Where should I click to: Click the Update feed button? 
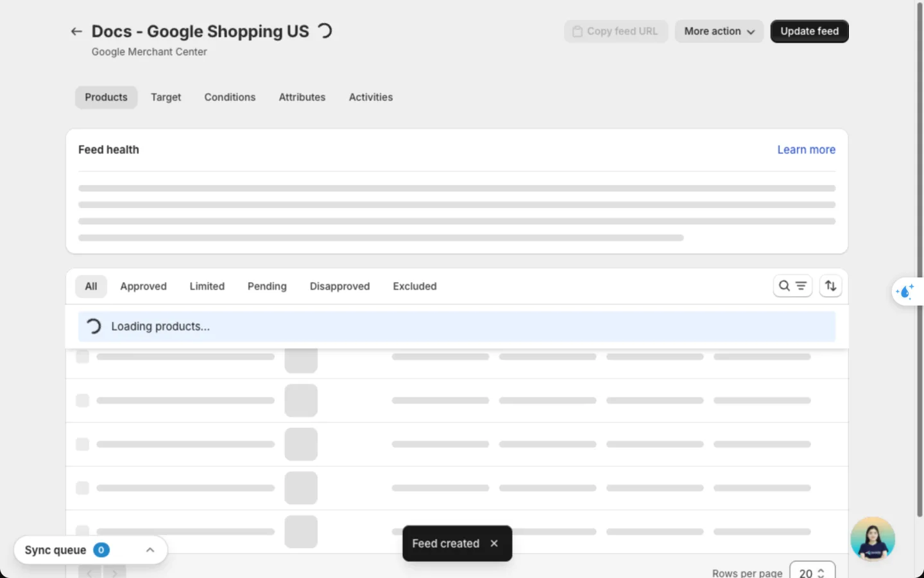click(809, 31)
